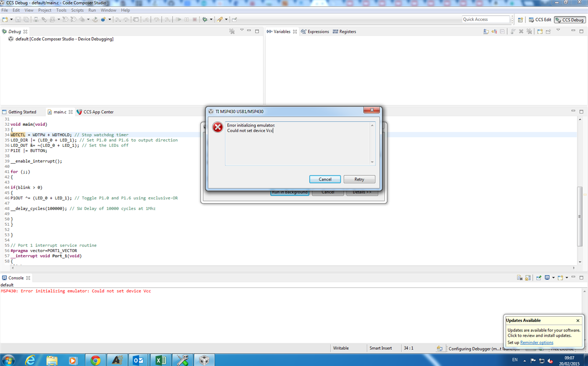588x366 pixels.
Task: Open the Scripts menu
Action: (x=77, y=10)
